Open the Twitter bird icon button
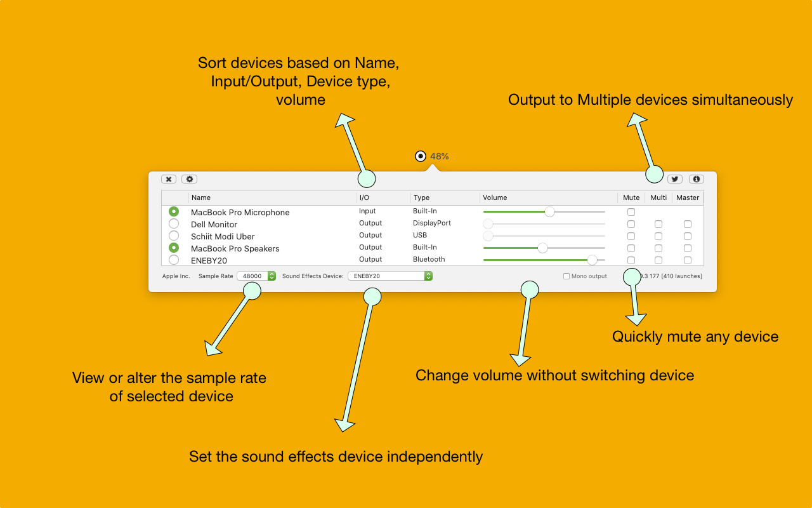Image resolution: width=812 pixels, height=508 pixels. [x=674, y=180]
